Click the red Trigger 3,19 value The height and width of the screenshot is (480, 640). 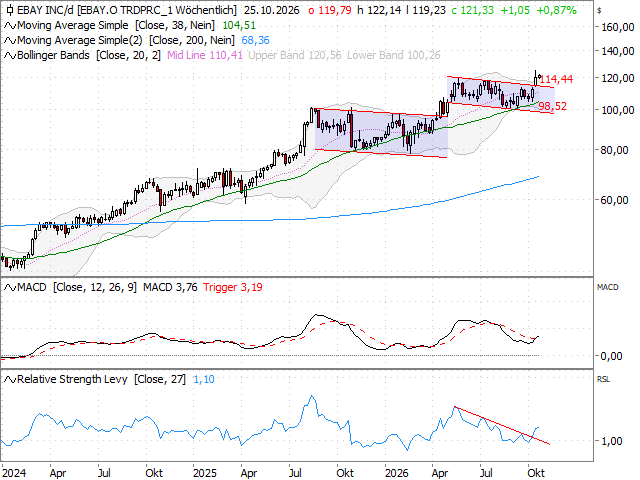pos(233,287)
